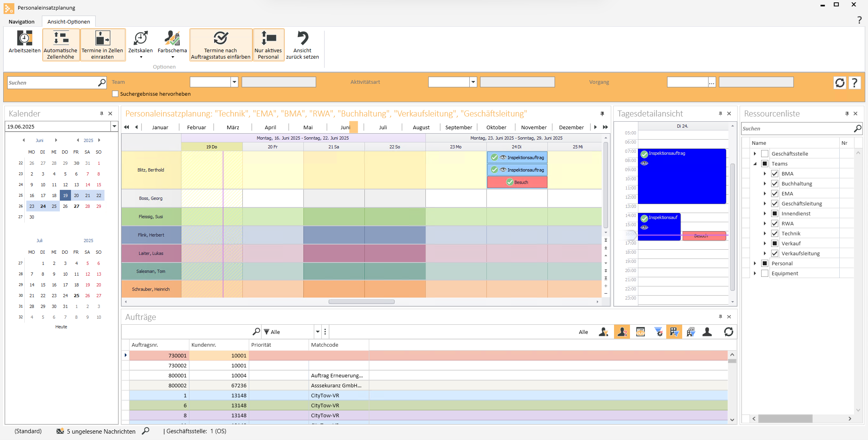This screenshot has width=868, height=440.
Task: Click Ansicht zurück setzen
Action: point(302,44)
